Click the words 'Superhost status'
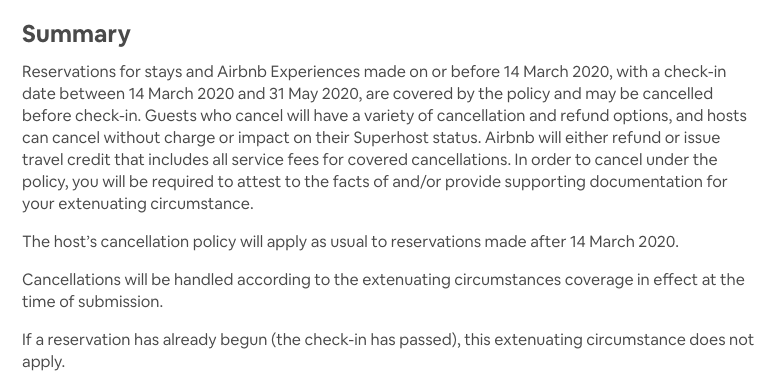The height and width of the screenshot is (383, 782). pos(417,138)
